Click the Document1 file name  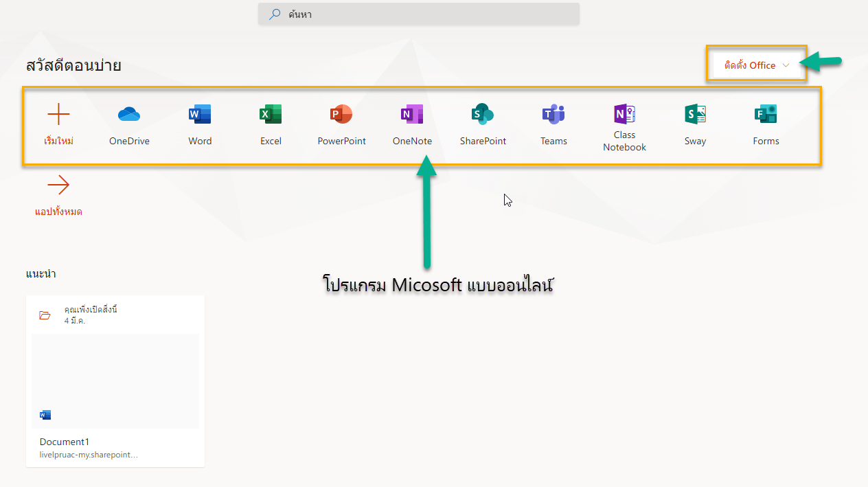pos(65,442)
